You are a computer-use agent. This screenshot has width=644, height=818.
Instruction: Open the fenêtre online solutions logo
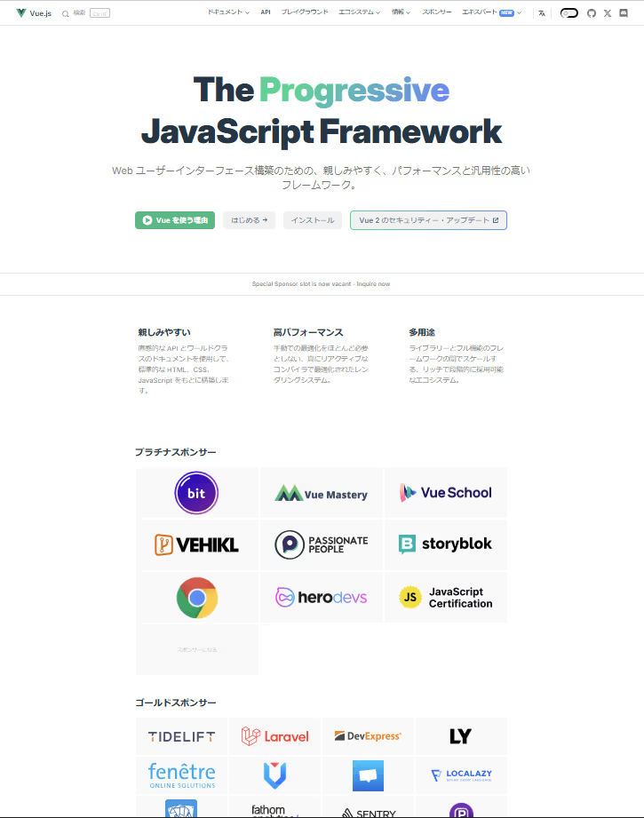pyautogui.click(x=181, y=775)
